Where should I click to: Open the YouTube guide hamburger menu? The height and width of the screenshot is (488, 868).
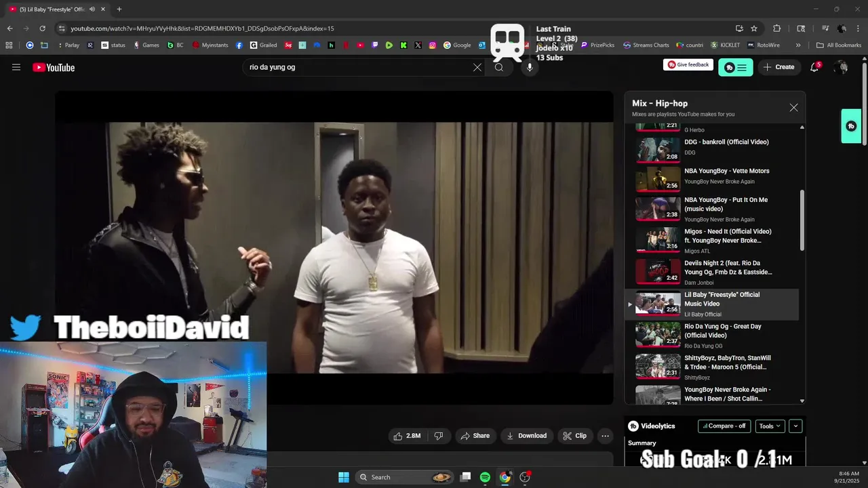[16, 67]
